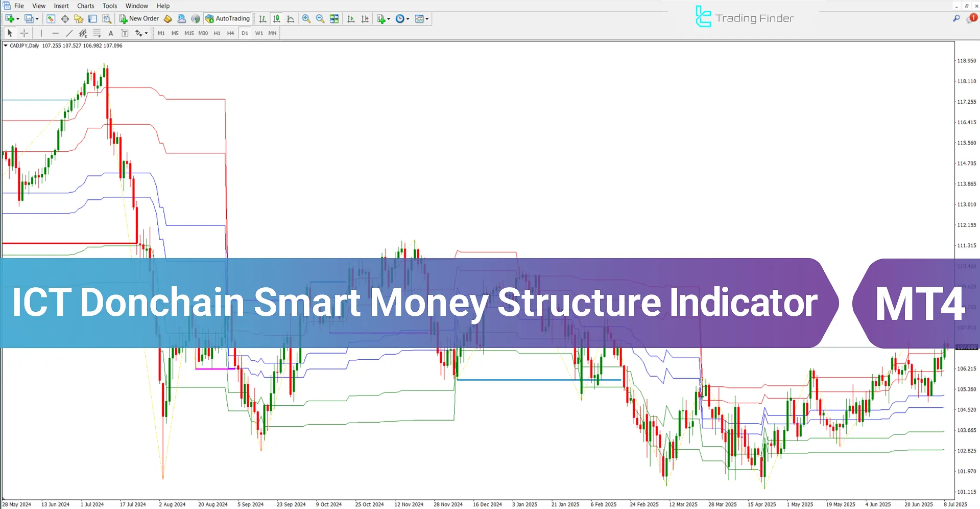This screenshot has width=980, height=509.
Task: Select the H1 timeframe
Action: (x=217, y=33)
